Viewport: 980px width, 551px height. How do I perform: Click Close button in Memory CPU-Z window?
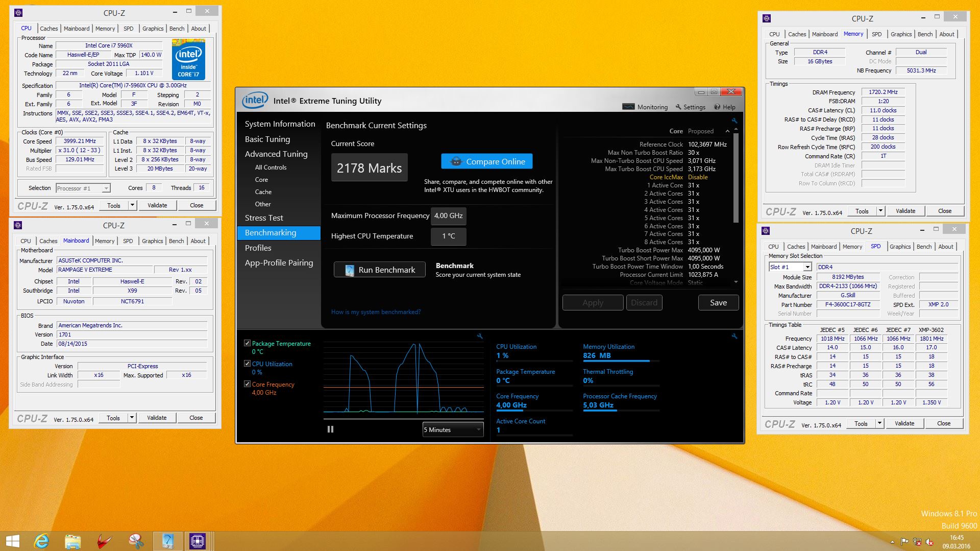click(x=945, y=211)
